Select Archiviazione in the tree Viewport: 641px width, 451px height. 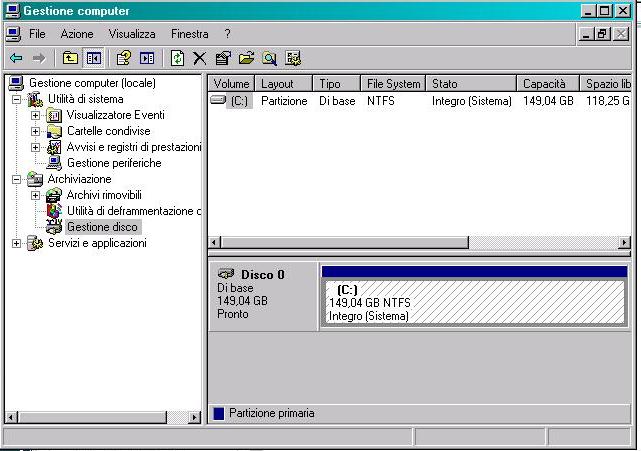point(79,179)
